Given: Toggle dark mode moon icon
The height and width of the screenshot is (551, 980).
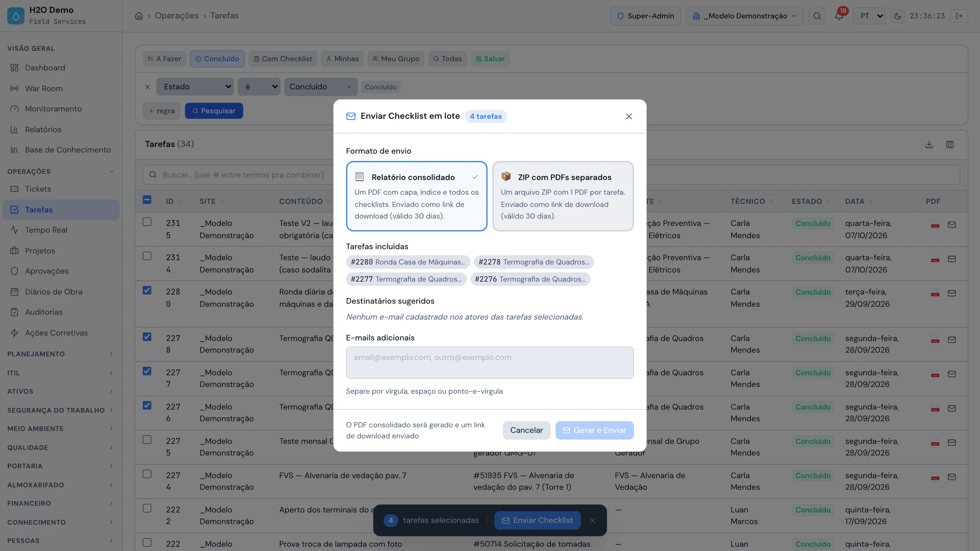Looking at the screenshot, I should (897, 16).
